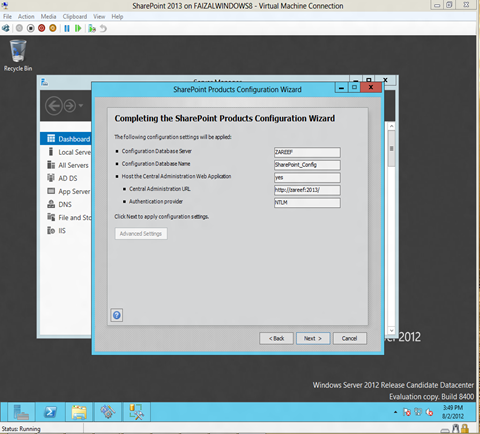Screen dimensions: 480x434
Task: Click Server Manager scrollbar down arrow
Action: [x=392, y=331]
